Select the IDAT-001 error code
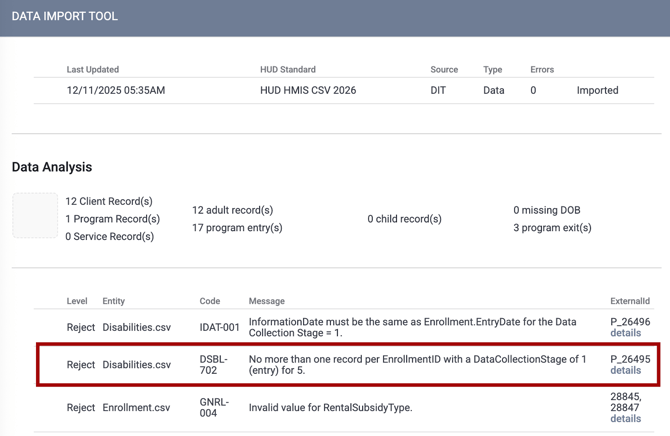The height and width of the screenshot is (436, 670). (x=220, y=327)
